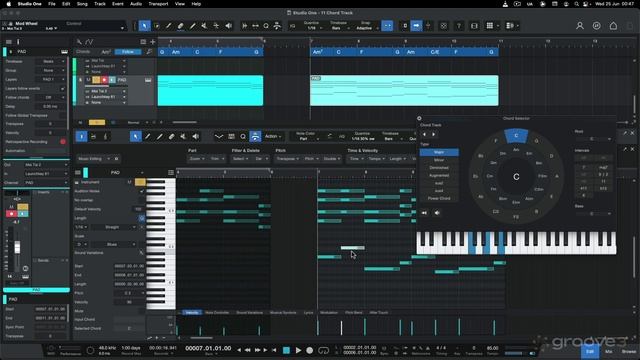This screenshot has width=640, height=360.
Task: Click the Am7 chord at bar 7
Action: pyautogui.click(x=318, y=52)
